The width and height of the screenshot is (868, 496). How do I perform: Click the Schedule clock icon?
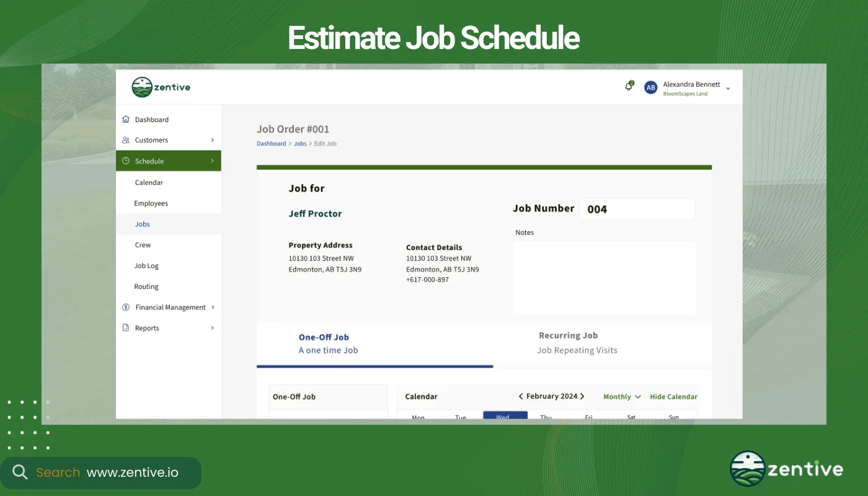tap(126, 161)
